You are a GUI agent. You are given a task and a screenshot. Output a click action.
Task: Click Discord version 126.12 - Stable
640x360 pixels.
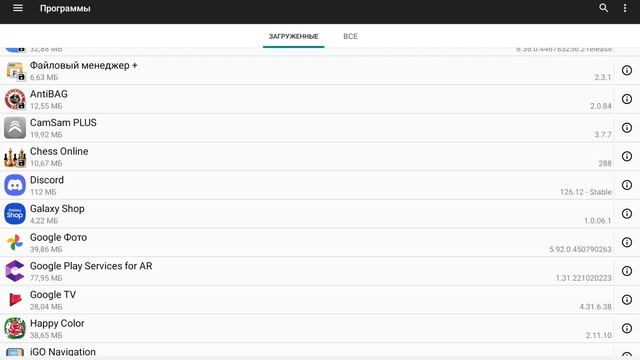point(586,192)
